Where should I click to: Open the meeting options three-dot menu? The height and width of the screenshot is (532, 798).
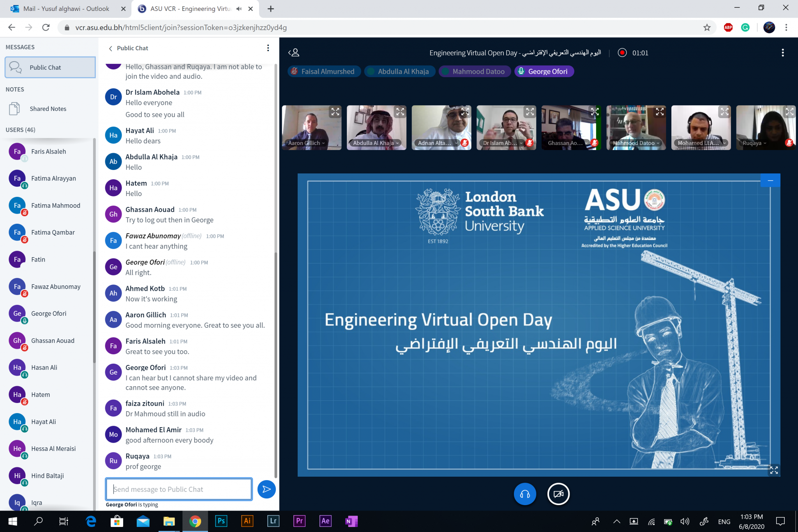[x=783, y=53]
